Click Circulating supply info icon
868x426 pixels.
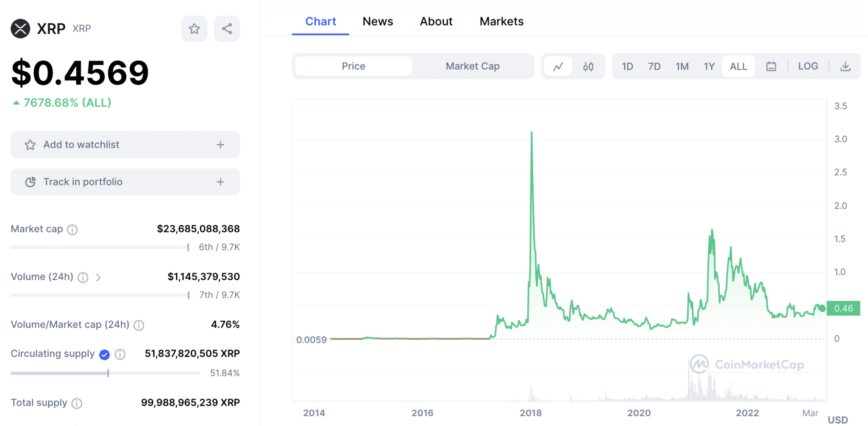pyautogui.click(x=120, y=354)
